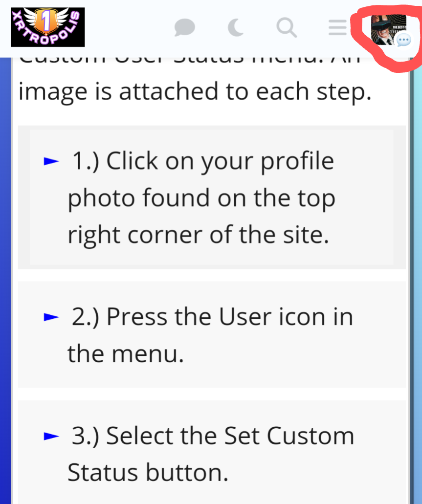The width and height of the screenshot is (422, 504).
Task: Click the blue arrow beside step 2
Action: click(x=51, y=317)
